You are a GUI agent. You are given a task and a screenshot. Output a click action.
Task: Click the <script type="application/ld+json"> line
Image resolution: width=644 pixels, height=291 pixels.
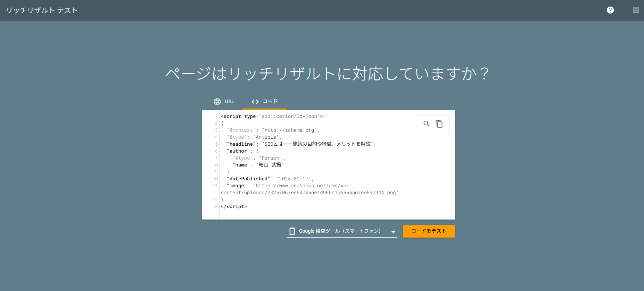tap(272, 116)
